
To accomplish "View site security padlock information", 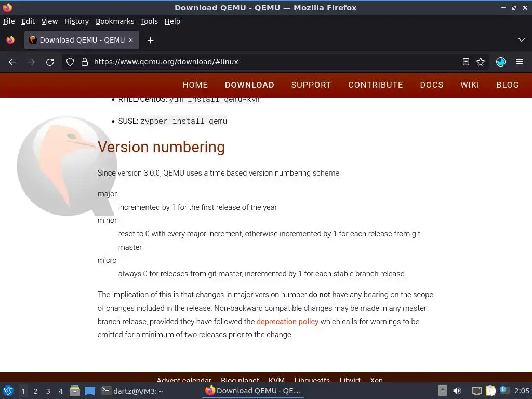I will point(85,62).
